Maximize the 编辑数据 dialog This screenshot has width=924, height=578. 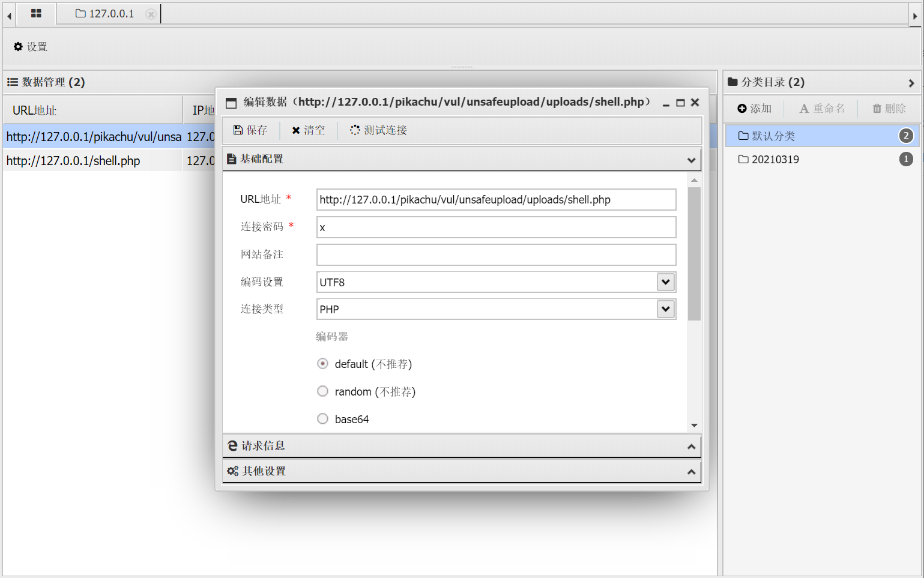[x=680, y=103]
